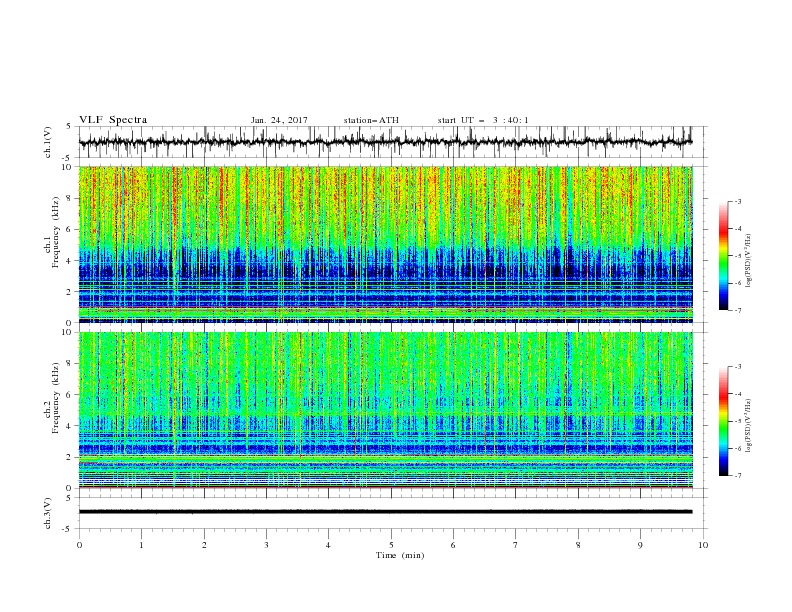Click the "6" kHz tick of ch.2 spectrogram
The width and height of the screenshot is (792, 612).
[x=71, y=395]
